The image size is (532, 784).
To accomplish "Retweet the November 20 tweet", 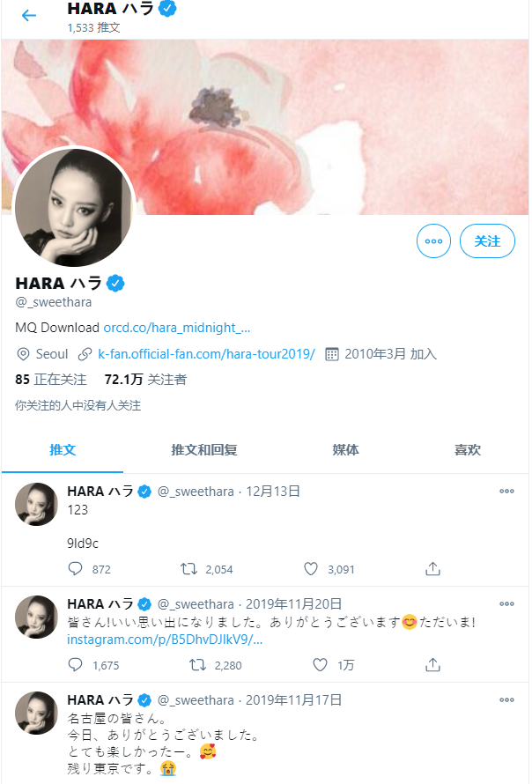I will point(197,665).
